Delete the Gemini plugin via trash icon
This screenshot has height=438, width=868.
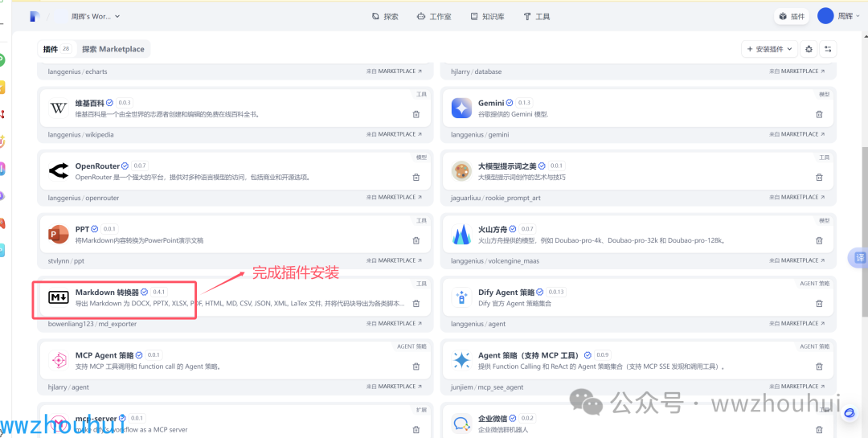[819, 114]
